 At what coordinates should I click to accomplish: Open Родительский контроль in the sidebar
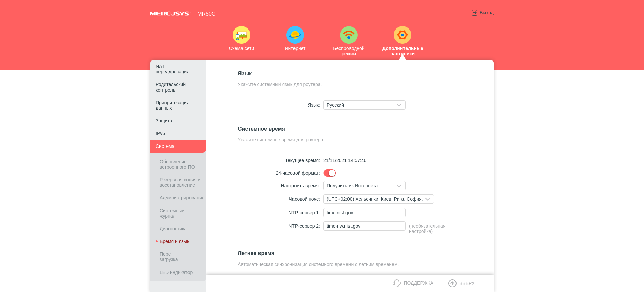pos(171,87)
